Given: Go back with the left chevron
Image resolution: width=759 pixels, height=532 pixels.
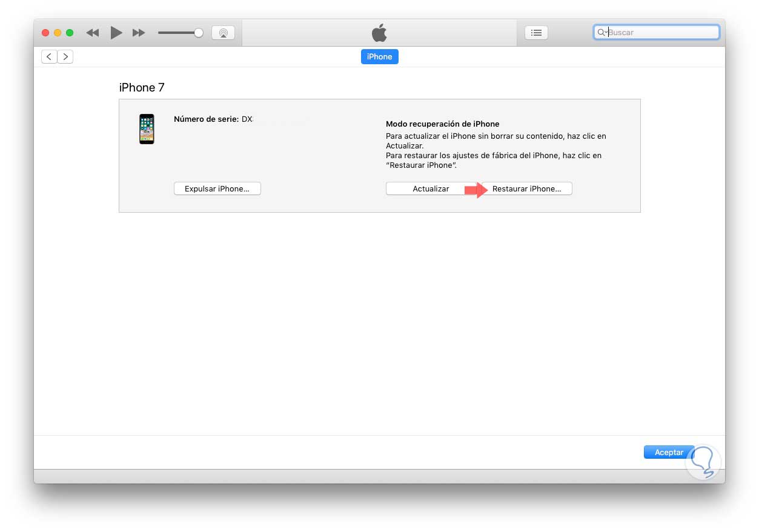Looking at the screenshot, I should [x=49, y=57].
